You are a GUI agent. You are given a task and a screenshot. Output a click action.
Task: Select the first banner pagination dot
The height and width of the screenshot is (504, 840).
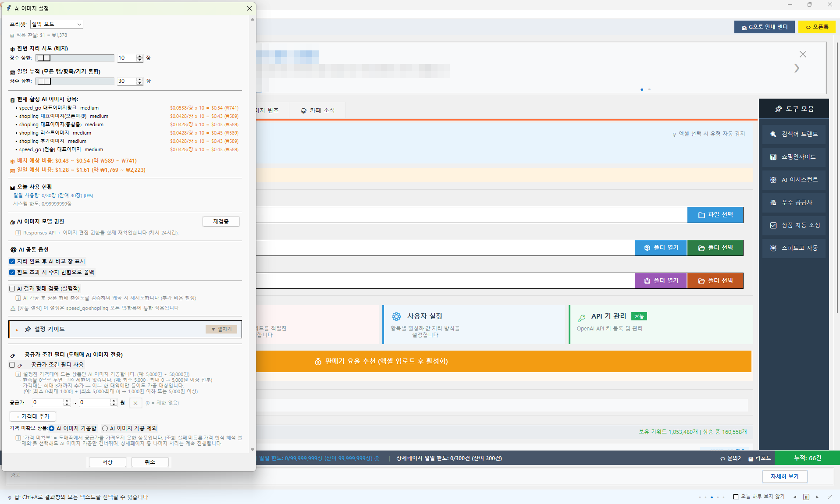(x=642, y=89)
